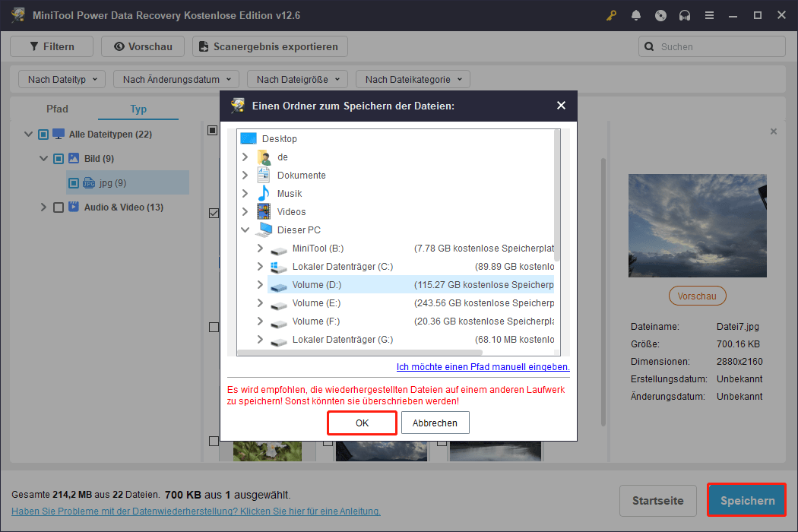Expand the Volume (E:) drive node
This screenshot has height=532, width=798.
260,303
